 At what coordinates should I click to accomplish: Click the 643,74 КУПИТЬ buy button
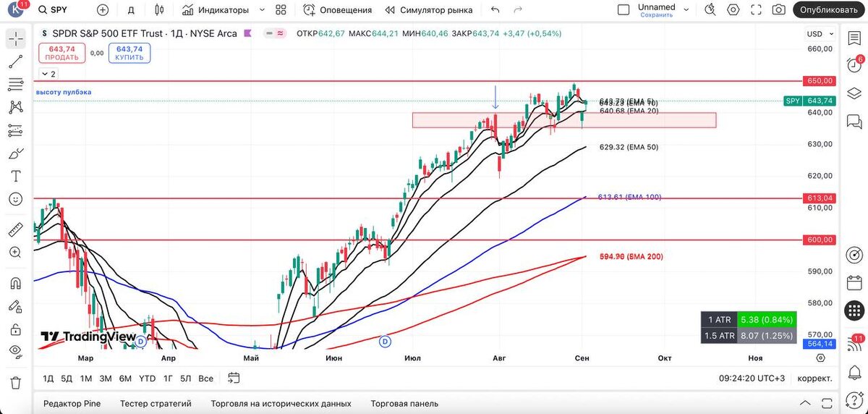(x=129, y=53)
